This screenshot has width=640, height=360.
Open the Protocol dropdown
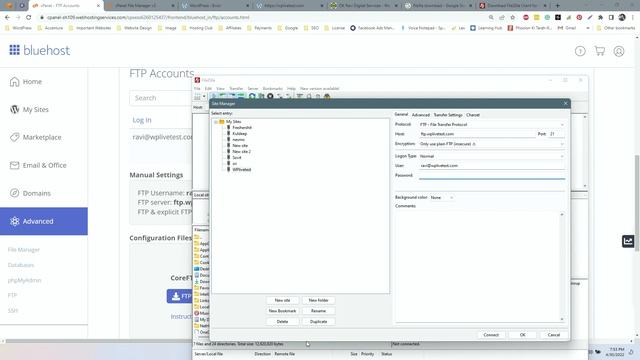(492, 124)
